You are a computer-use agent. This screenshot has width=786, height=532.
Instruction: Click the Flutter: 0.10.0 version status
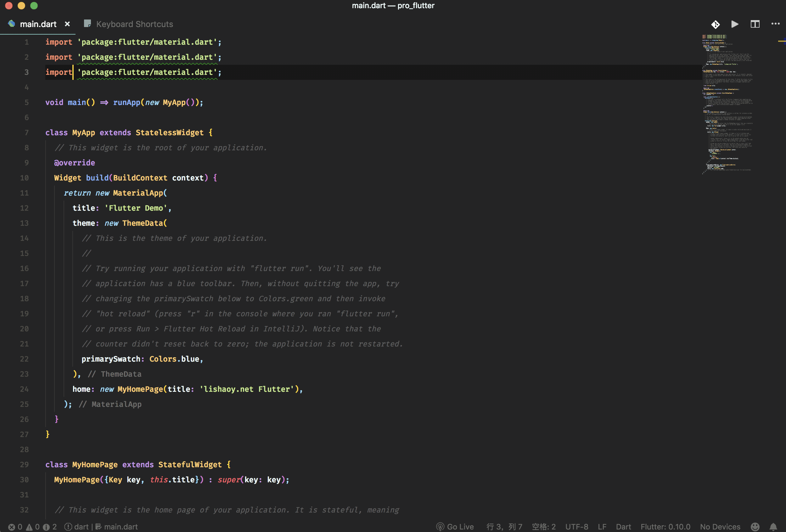click(665, 527)
